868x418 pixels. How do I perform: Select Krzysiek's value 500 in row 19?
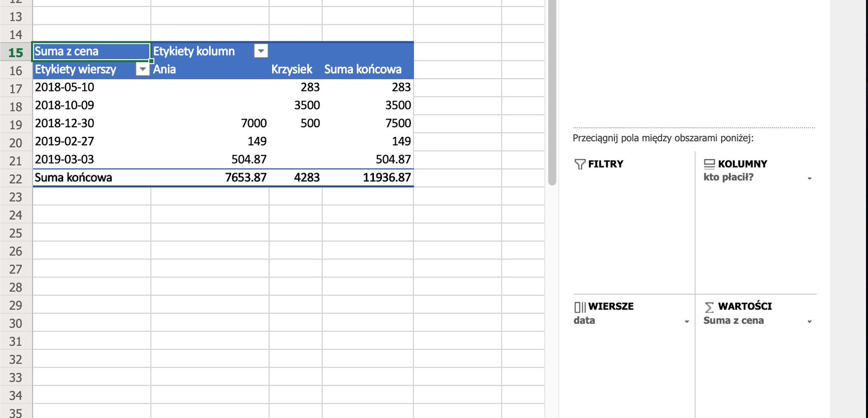(x=296, y=124)
